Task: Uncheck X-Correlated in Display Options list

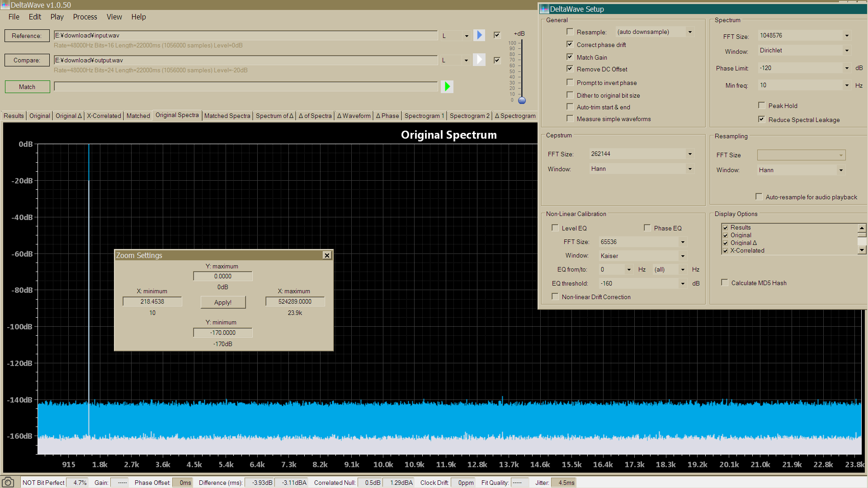Action: coord(725,251)
